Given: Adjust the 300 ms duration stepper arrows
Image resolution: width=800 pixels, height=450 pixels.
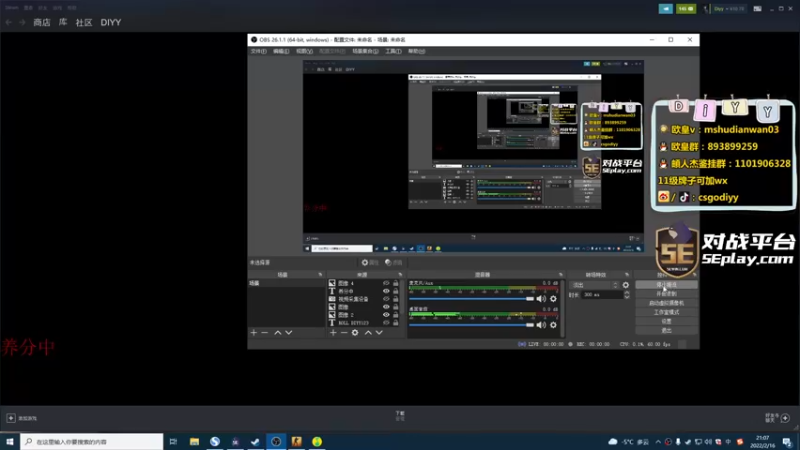Looking at the screenshot, I should click(x=627, y=295).
